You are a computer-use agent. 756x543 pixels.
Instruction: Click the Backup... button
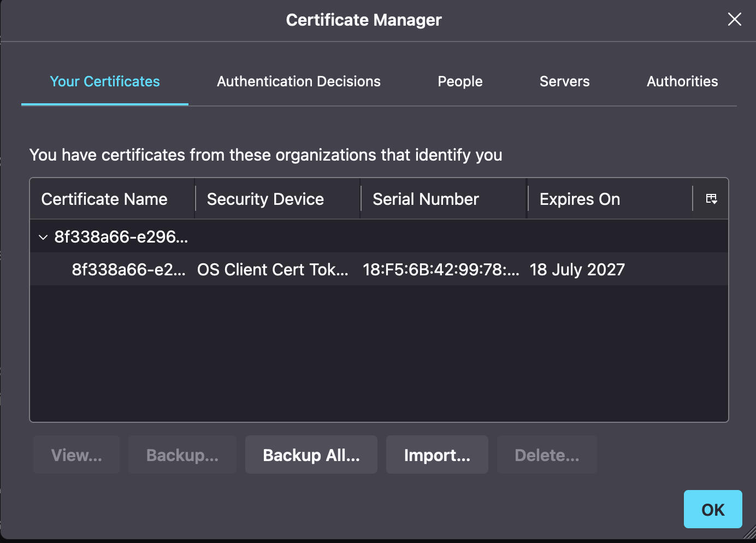(182, 455)
